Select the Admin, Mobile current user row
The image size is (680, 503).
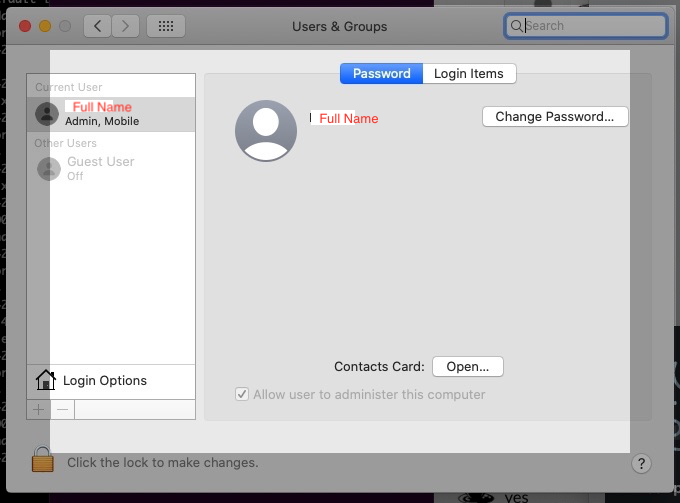[111, 114]
